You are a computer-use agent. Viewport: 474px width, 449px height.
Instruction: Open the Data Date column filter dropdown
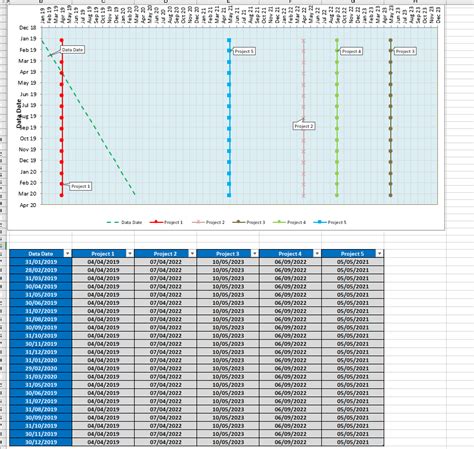67,254
